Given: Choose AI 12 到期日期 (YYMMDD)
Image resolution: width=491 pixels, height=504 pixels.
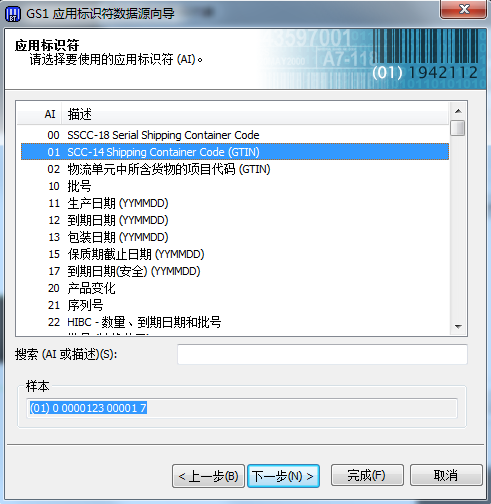Looking at the screenshot, I should pyautogui.click(x=235, y=220).
